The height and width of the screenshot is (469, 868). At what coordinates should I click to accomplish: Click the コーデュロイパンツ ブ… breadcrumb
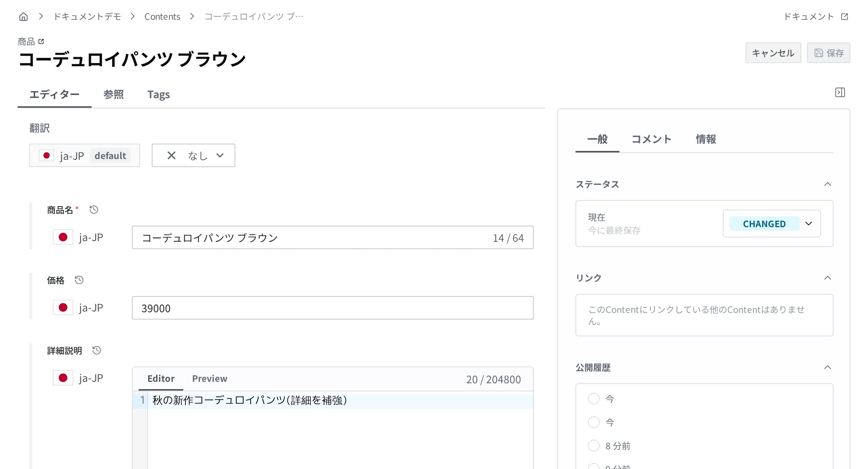coord(254,16)
